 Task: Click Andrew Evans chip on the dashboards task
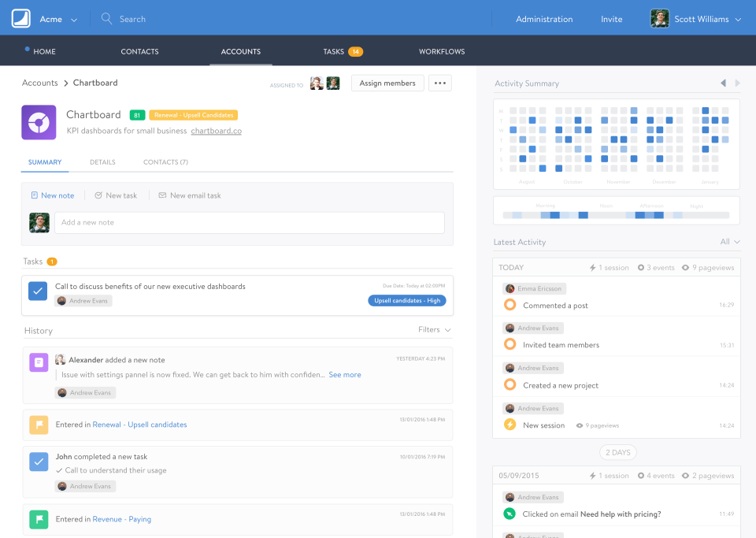(x=83, y=301)
